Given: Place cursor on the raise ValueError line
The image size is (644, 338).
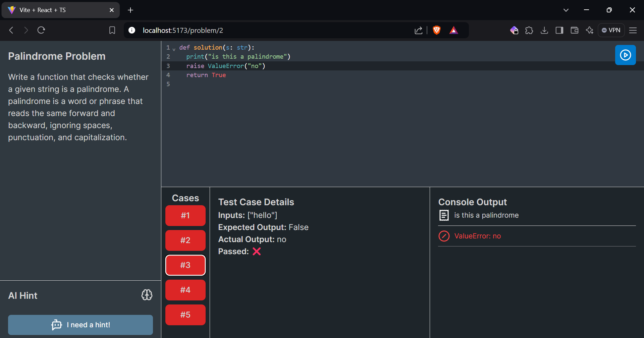Looking at the screenshot, I should click(226, 66).
